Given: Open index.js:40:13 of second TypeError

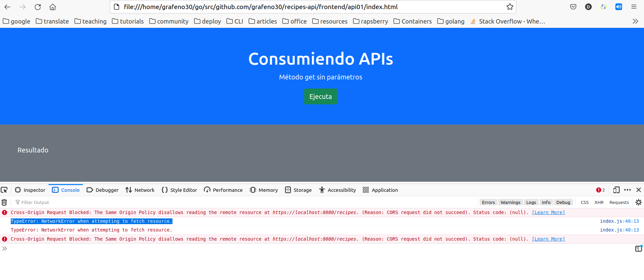Looking at the screenshot, I should [x=619, y=230].
